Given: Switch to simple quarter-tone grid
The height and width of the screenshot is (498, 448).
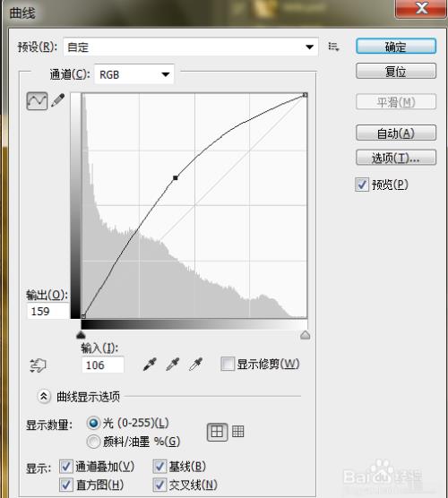Looking at the screenshot, I should pyautogui.click(x=218, y=432).
